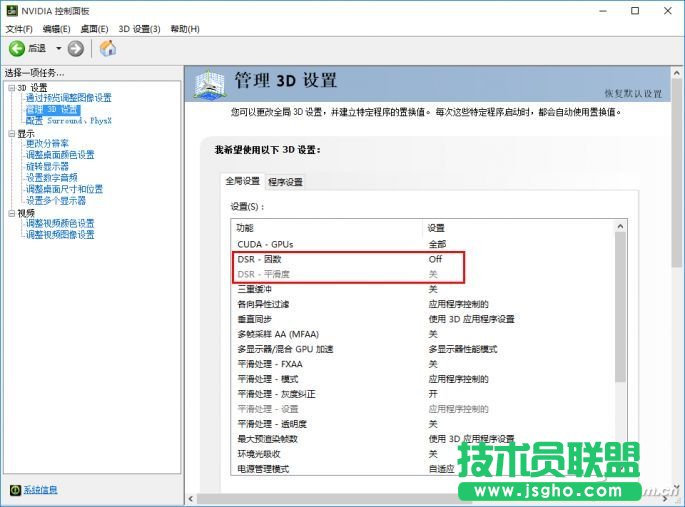This screenshot has height=507, width=685.
Task: Select 配置 Surround、PhysX tree item
Action: pos(68,121)
